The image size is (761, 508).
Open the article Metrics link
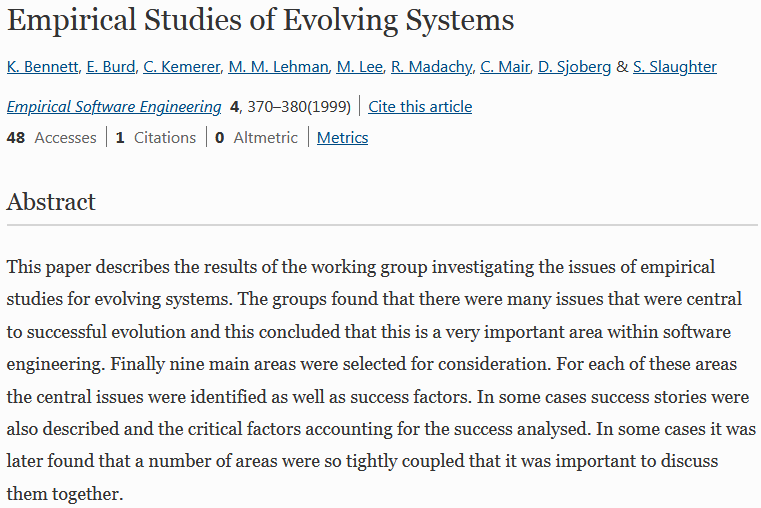coord(342,138)
